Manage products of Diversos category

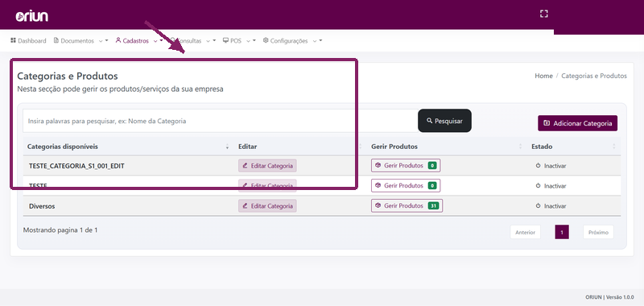coord(407,206)
